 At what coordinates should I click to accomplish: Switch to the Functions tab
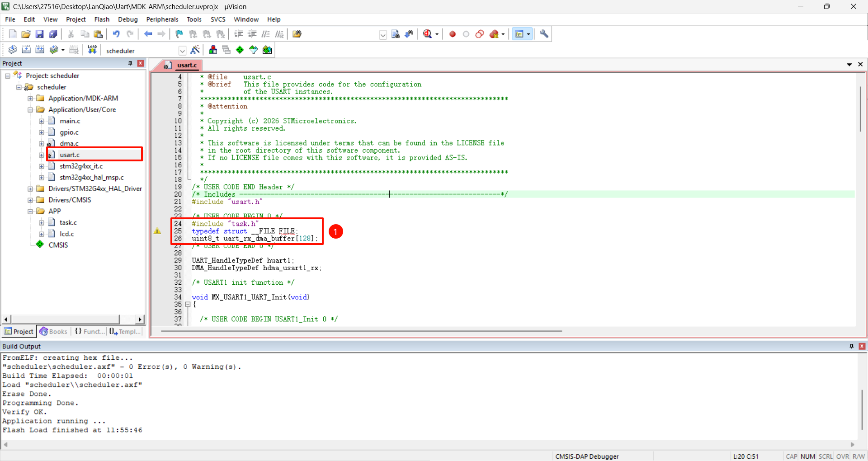[90, 332]
